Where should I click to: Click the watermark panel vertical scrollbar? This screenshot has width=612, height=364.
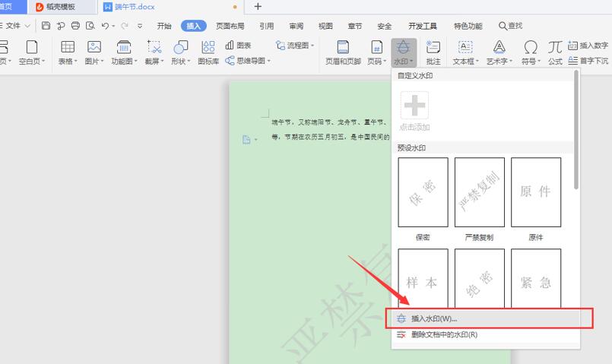point(576,130)
